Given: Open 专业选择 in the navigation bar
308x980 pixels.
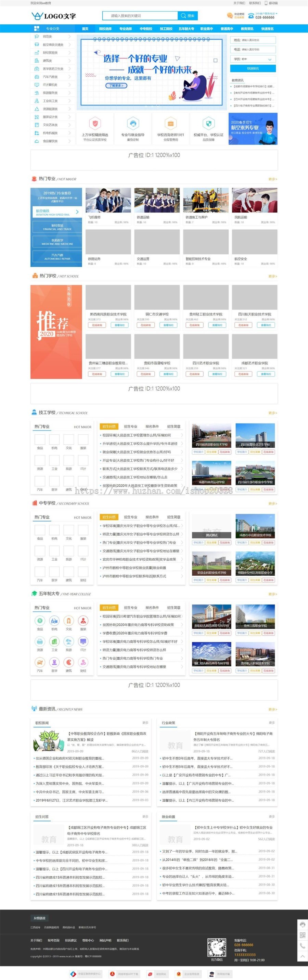Looking at the screenshot, I should tap(126, 28).
